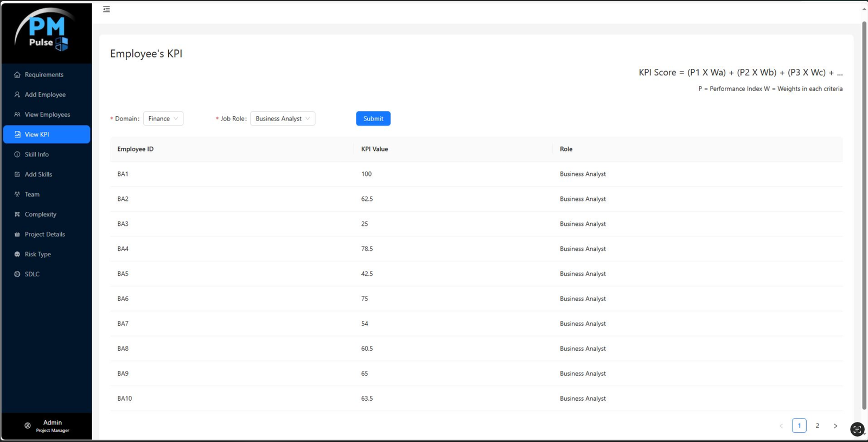Click the Add Employee person icon
The height and width of the screenshot is (442, 868).
tap(17, 94)
